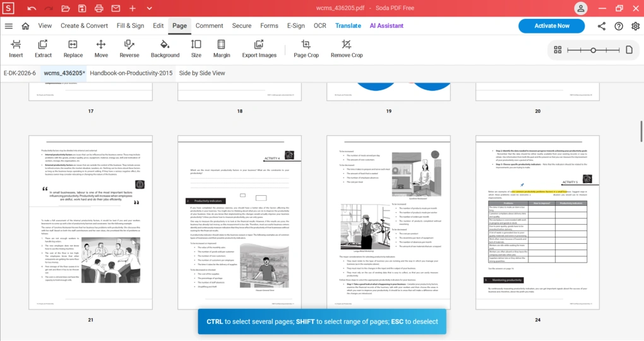Select the page 21 thumbnail
Viewport: 644px width, 341px height.
pyautogui.click(x=90, y=222)
